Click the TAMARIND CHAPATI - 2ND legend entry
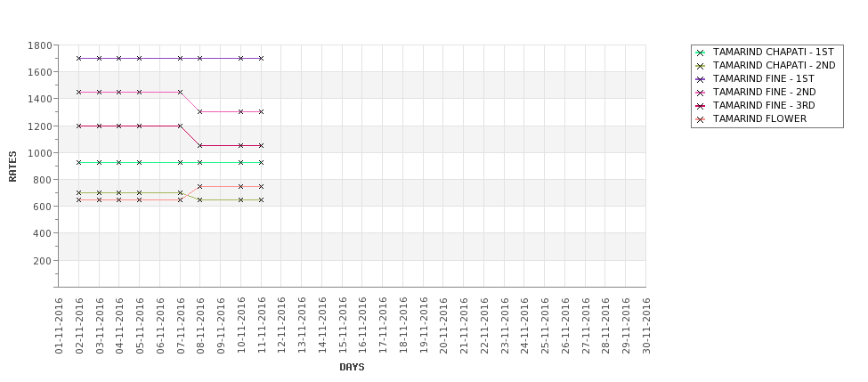The height and width of the screenshot is (382, 868). pyautogui.click(x=765, y=65)
